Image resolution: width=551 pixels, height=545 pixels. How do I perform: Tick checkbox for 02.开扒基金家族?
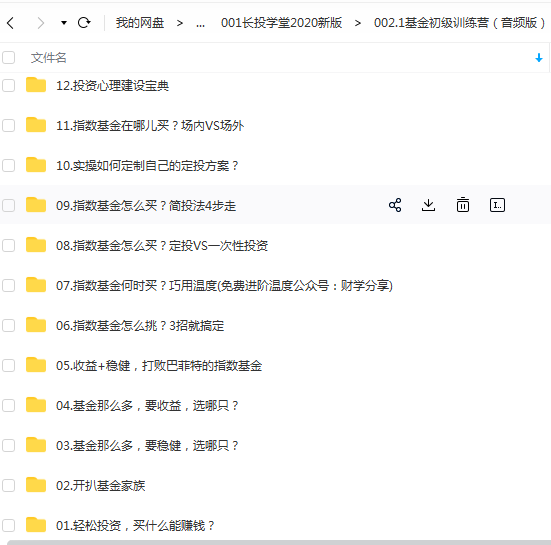(8, 486)
